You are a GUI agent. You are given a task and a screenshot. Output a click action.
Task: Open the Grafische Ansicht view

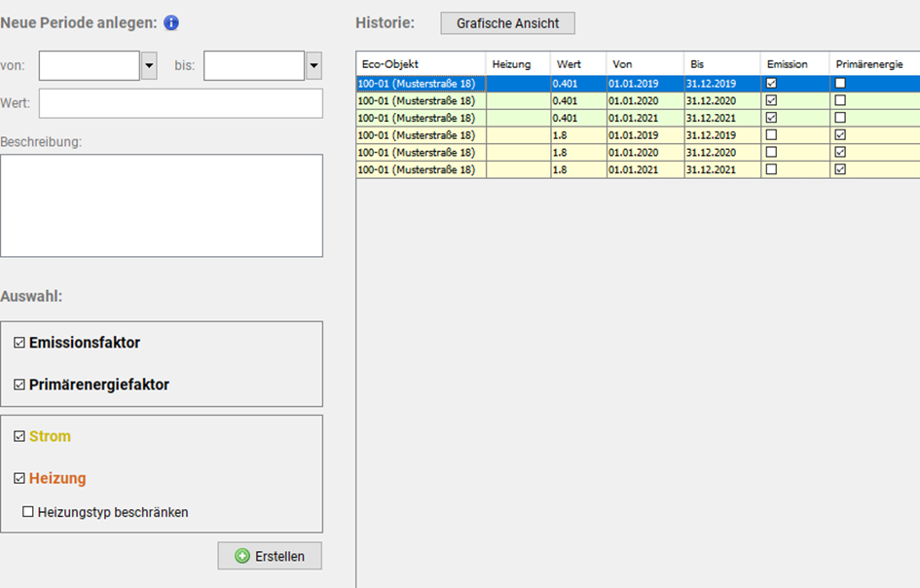(507, 23)
